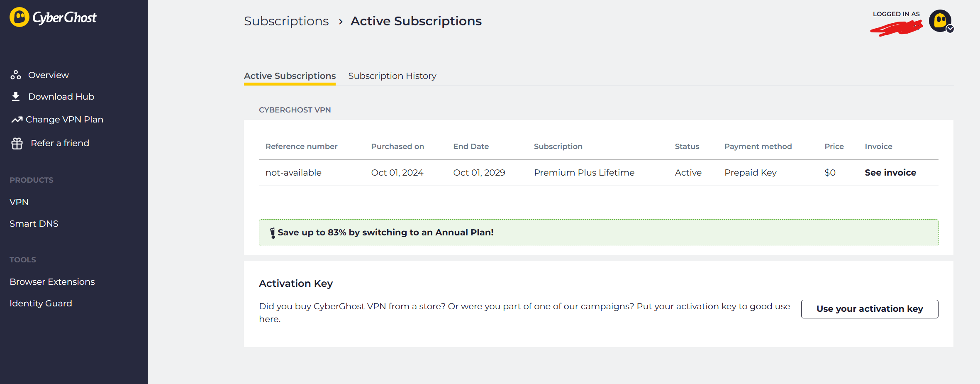Open the account avatar ghost icon
Viewport: 980px width, 384px height.
point(940,21)
